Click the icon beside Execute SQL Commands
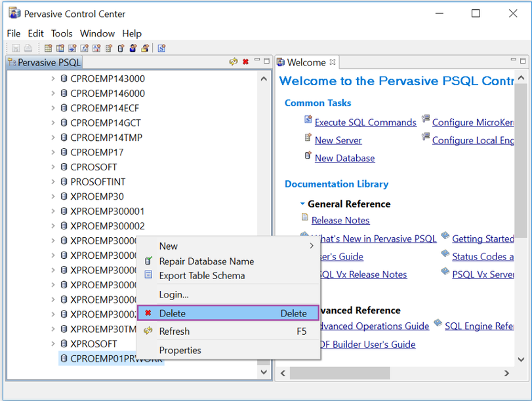 click(308, 119)
